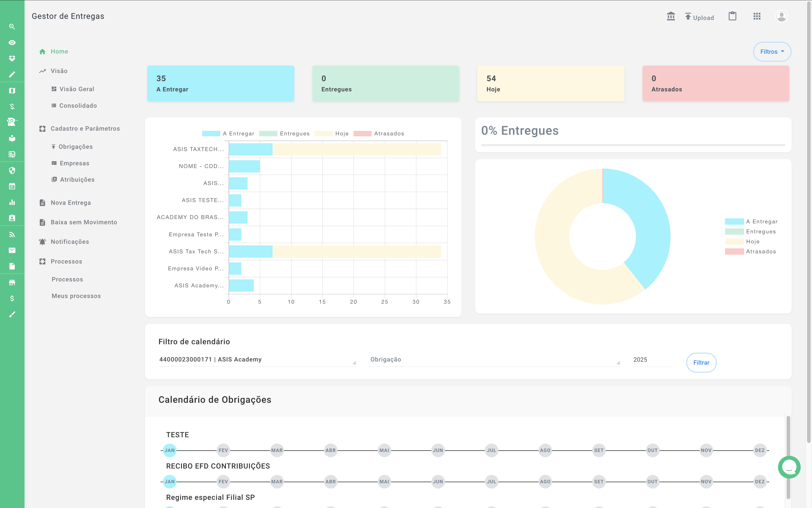The image size is (812, 508).
Task: Open the apps grid icon in header
Action: [x=757, y=16]
